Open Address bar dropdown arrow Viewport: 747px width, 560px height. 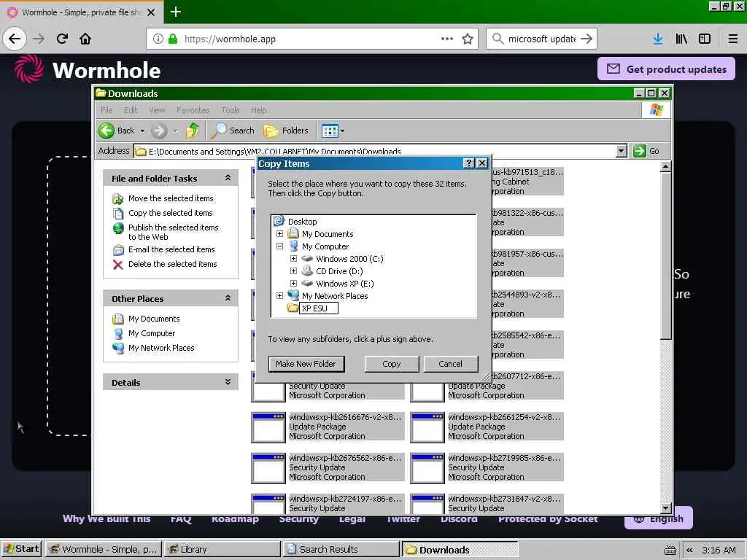click(621, 151)
